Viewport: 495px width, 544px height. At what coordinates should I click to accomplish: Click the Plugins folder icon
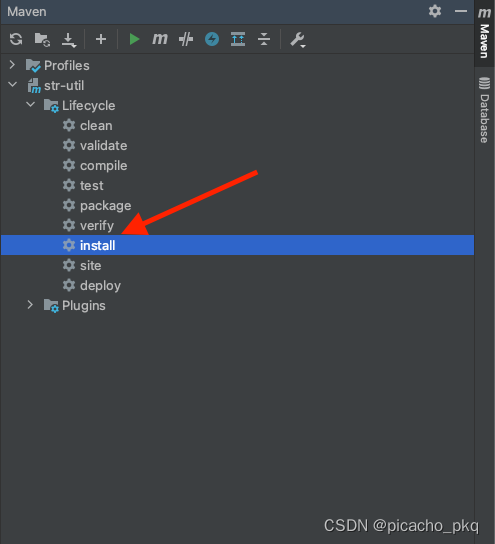[x=51, y=306]
